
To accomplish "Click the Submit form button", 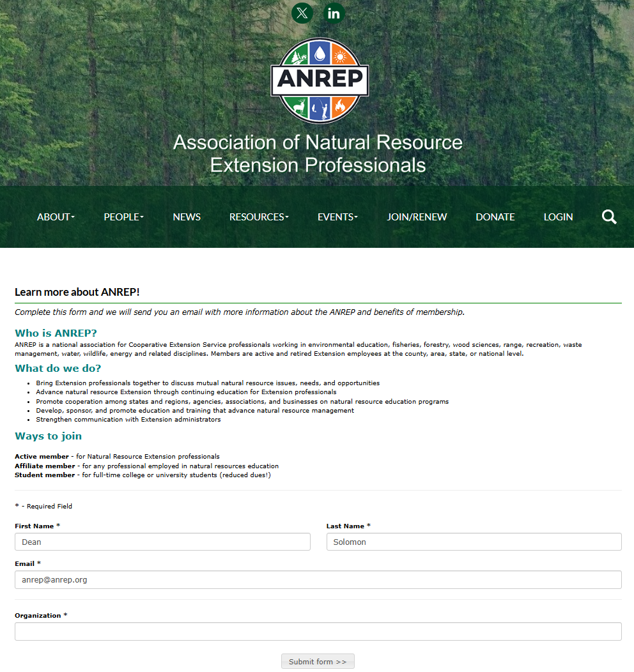I will [318, 661].
